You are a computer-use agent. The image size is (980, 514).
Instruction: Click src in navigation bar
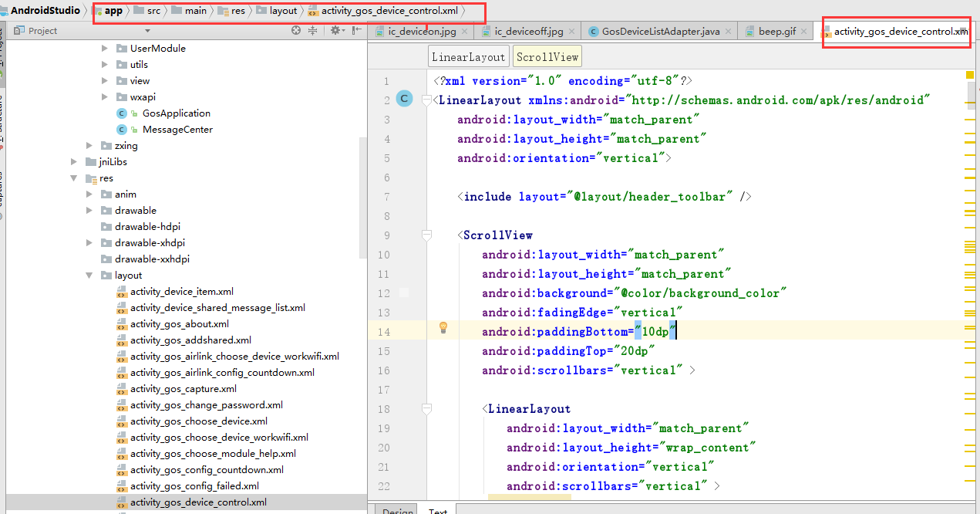click(148, 11)
